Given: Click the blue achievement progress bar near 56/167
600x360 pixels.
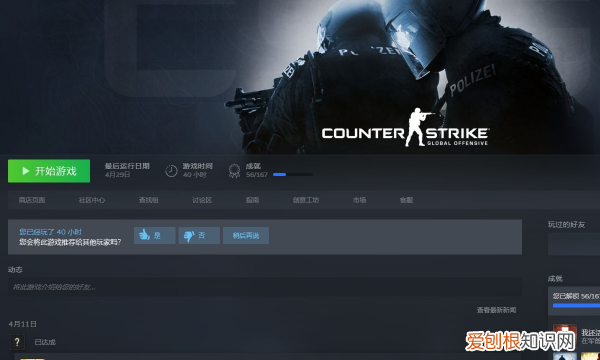Looking at the screenshot, I should [293, 174].
